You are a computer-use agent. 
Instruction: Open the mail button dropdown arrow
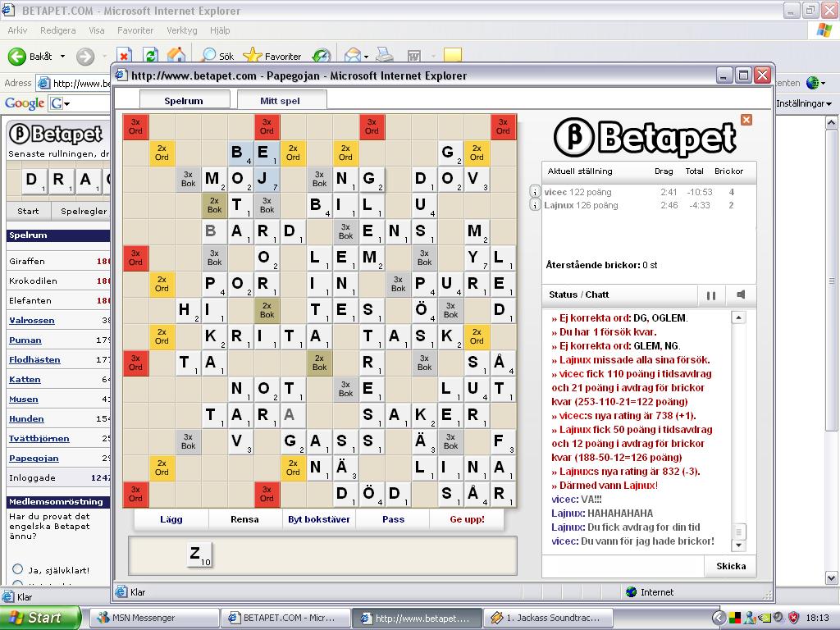[x=366, y=57]
